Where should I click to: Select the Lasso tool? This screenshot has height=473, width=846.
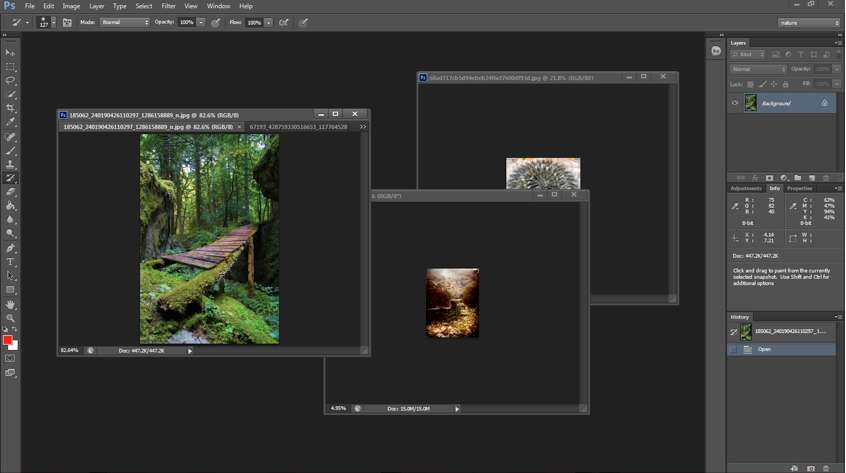10,81
